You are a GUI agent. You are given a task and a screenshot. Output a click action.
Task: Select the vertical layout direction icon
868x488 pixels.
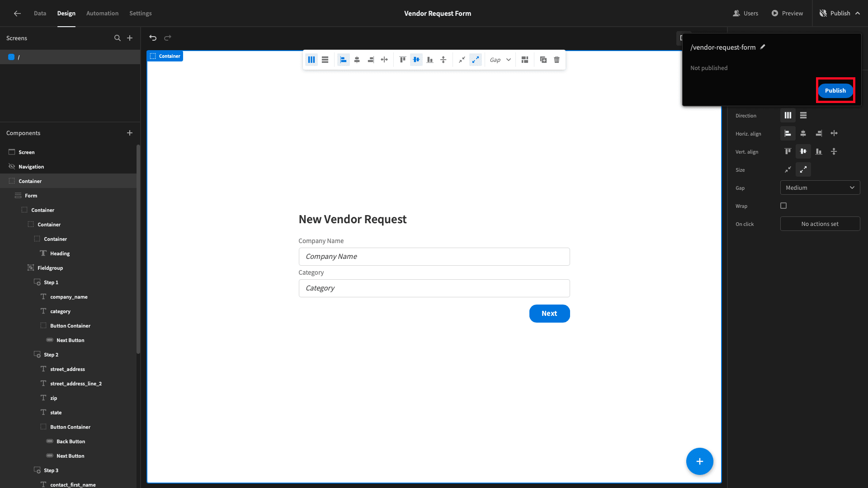tap(803, 115)
